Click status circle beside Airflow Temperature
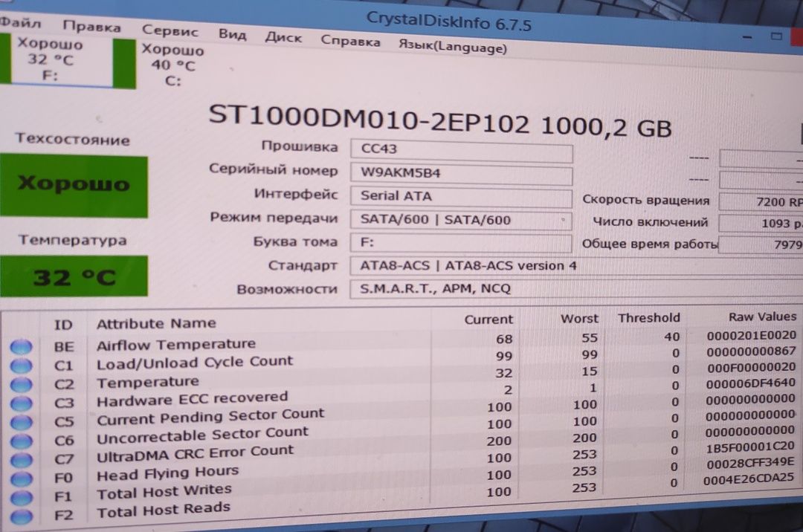Image resolution: width=803 pixels, height=532 pixels. tap(21, 347)
